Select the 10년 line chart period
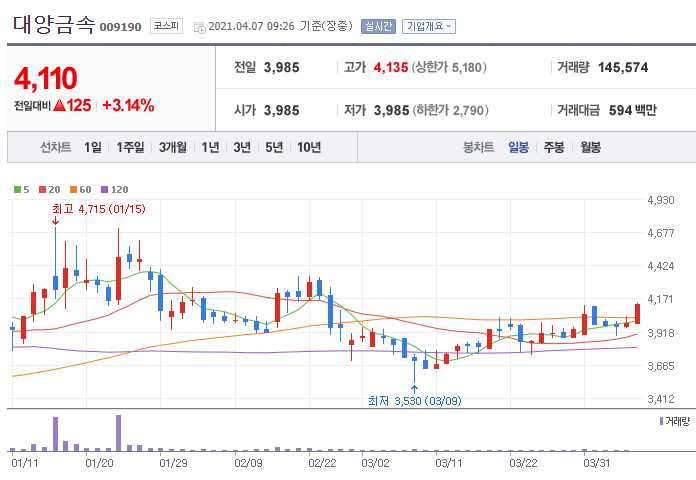This screenshot has height=480, width=696. pyautogui.click(x=309, y=147)
